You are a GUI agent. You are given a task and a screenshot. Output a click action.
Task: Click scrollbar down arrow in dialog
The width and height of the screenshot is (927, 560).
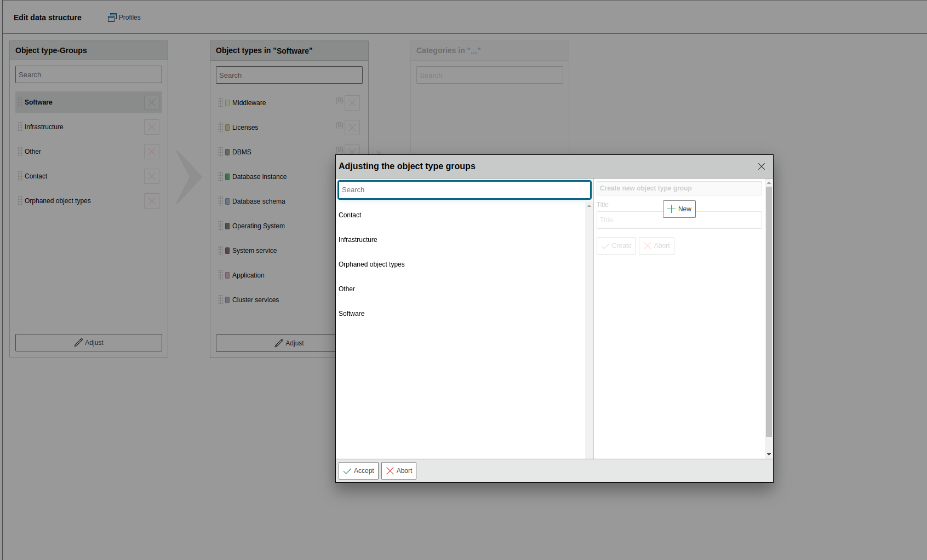pos(769,454)
